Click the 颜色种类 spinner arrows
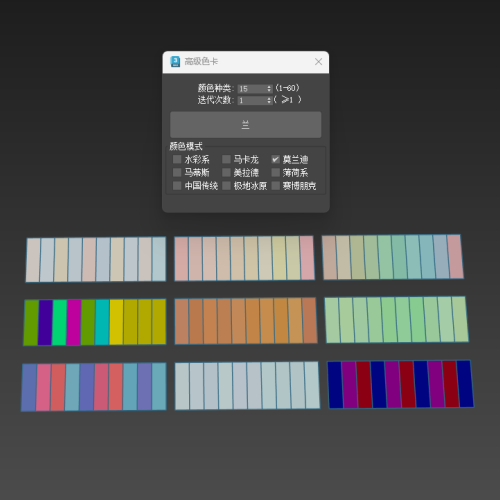This screenshot has width=500, height=500. 269,89
